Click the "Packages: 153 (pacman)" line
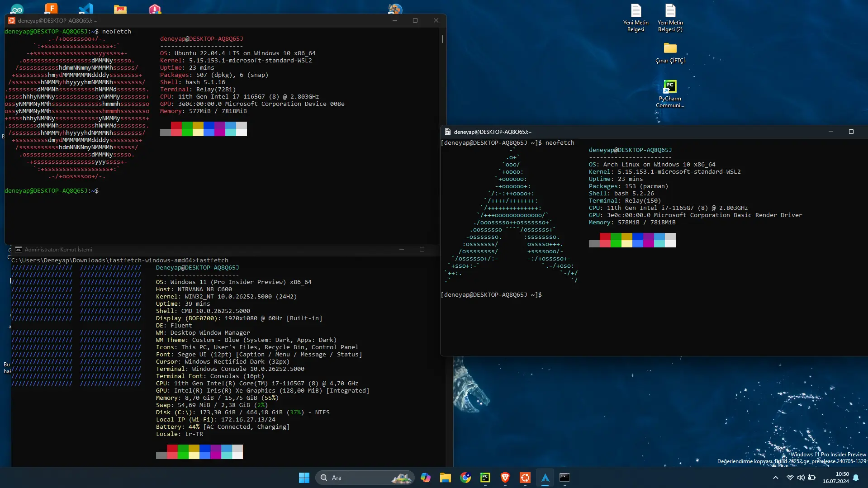The width and height of the screenshot is (868, 488). pyautogui.click(x=629, y=186)
